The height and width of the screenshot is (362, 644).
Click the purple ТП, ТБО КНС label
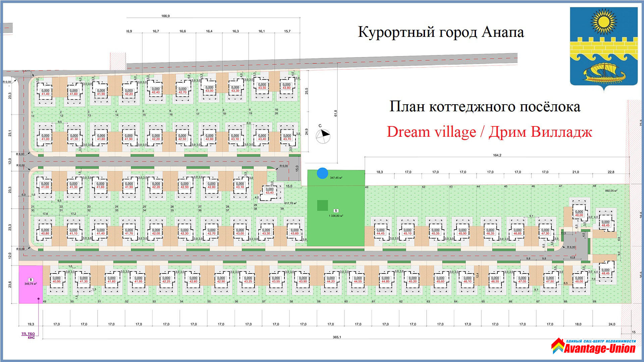point(29,336)
